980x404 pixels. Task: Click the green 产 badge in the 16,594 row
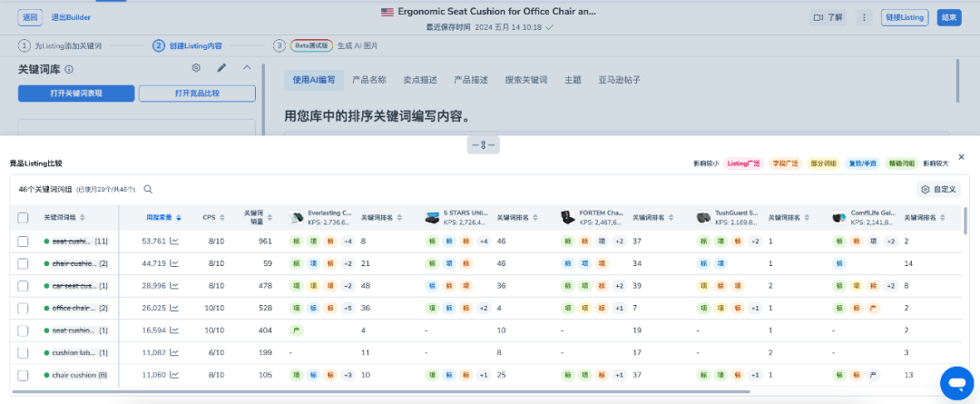click(x=296, y=330)
